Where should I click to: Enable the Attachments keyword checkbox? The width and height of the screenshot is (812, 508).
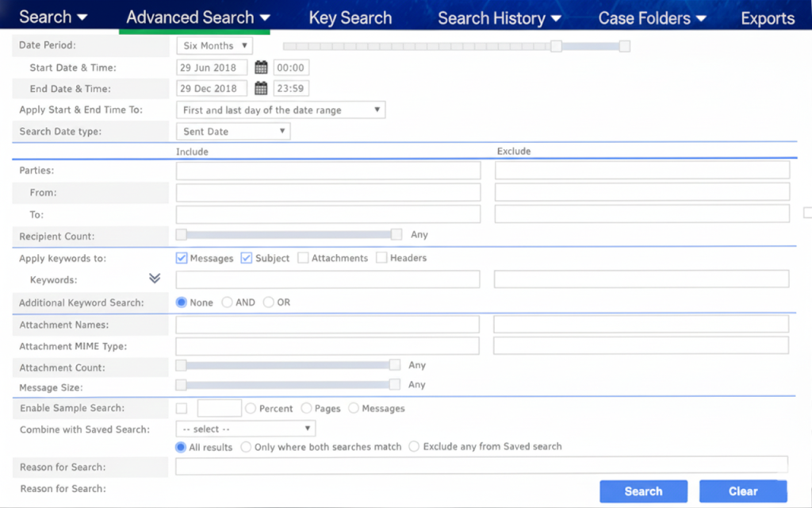pos(304,258)
